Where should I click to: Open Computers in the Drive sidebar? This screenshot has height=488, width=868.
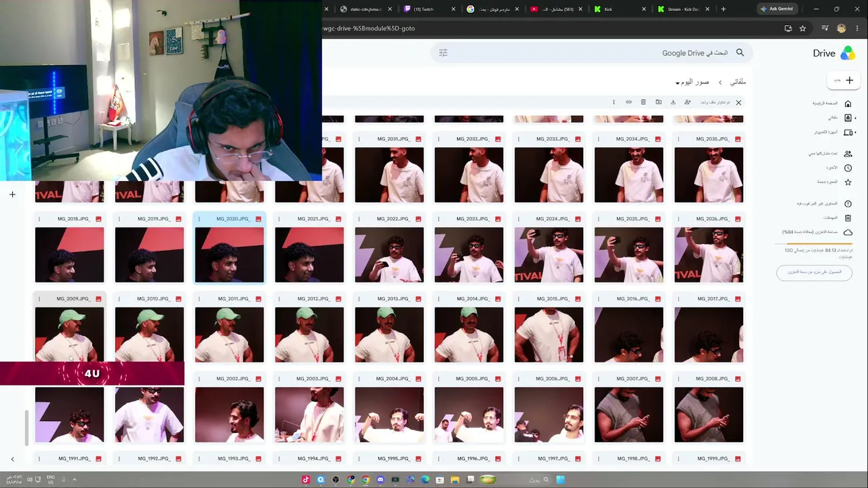[x=848, y=132]
